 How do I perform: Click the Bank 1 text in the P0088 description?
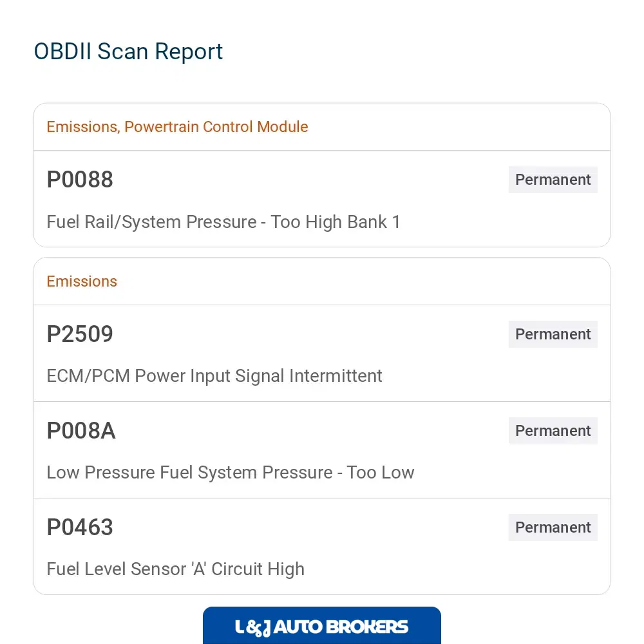[374, 222]
